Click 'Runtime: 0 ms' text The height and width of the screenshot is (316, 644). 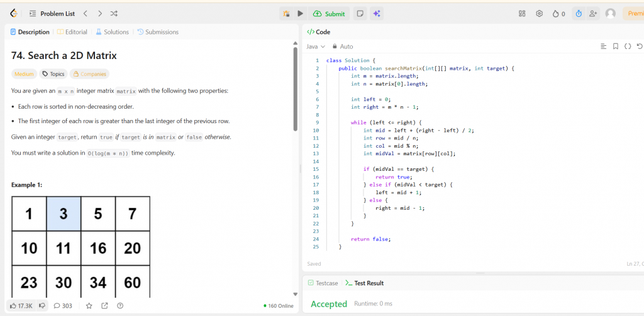(x=374, y=304)
